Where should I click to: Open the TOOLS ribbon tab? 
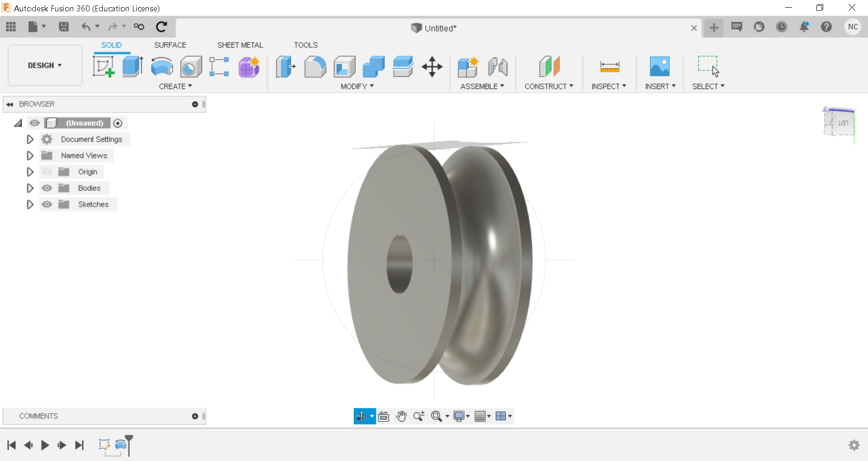click(306, 45)
